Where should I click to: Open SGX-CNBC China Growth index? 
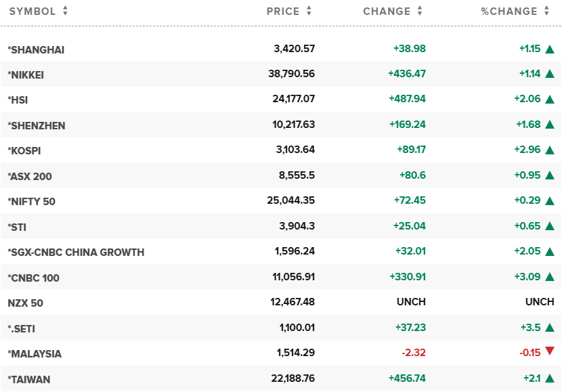76,253
